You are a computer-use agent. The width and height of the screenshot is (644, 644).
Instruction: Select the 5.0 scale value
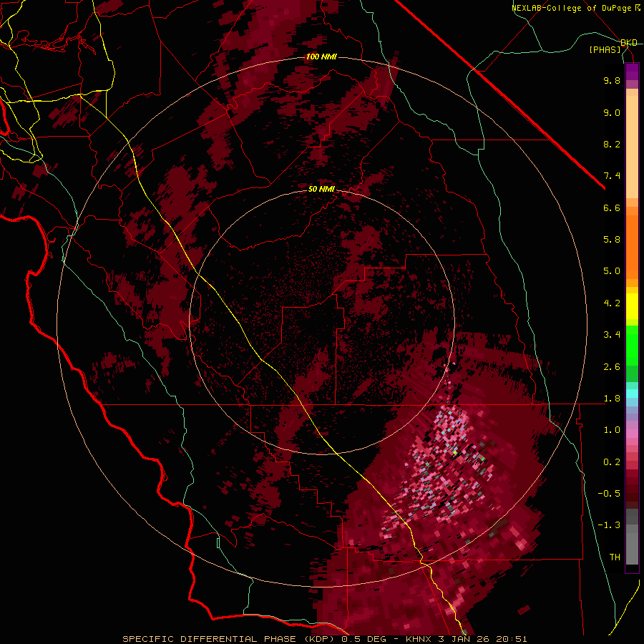[x=612, y=271]
